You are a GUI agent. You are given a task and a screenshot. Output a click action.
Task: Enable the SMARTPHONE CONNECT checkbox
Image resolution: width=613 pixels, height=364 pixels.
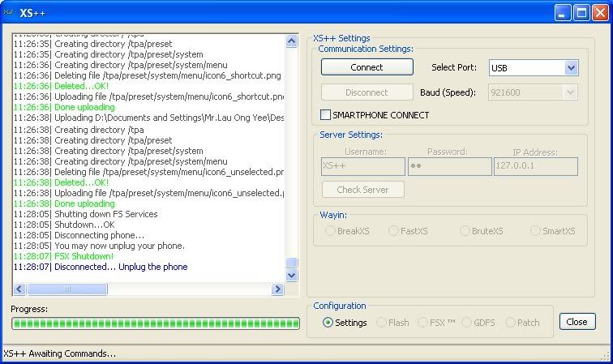(x=327, y=115)
